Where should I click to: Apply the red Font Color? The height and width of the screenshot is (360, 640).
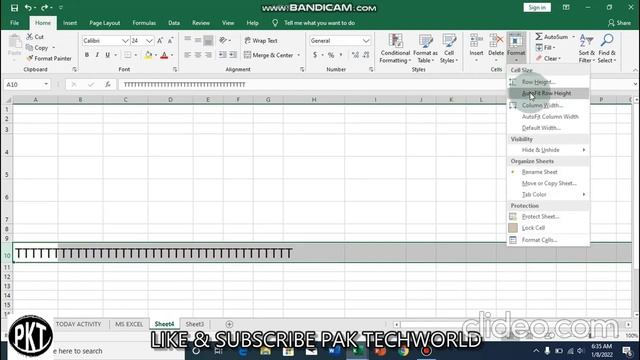click(164, 55)
